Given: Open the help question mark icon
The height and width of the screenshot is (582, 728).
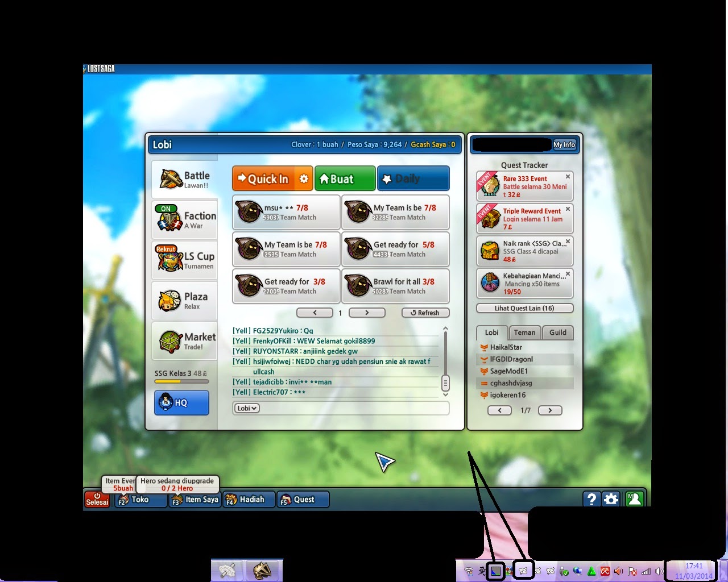Looking at the screenshot, I should 591,499.
